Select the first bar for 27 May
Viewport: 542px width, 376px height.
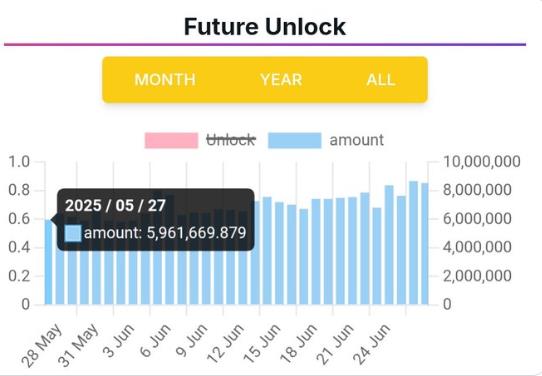[48, 262]
